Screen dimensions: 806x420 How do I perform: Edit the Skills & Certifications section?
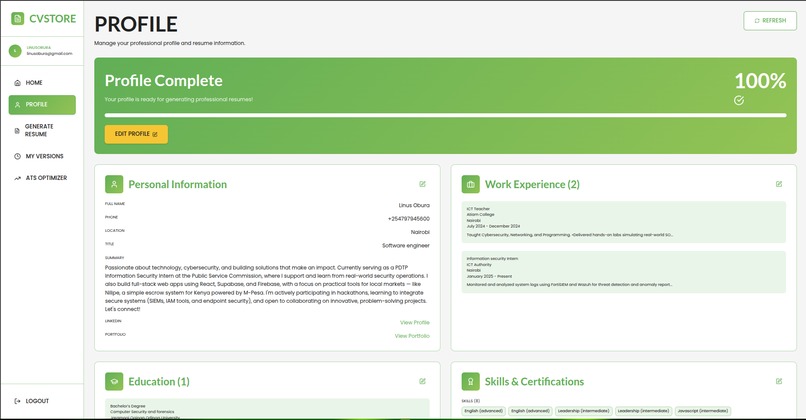(779, 381)
